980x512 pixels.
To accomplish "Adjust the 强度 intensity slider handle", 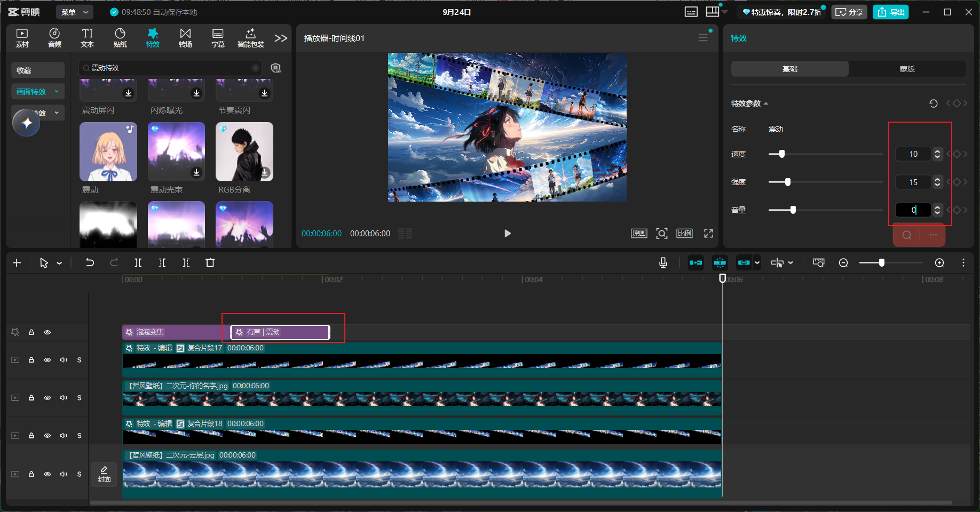I will pos(788,182).
